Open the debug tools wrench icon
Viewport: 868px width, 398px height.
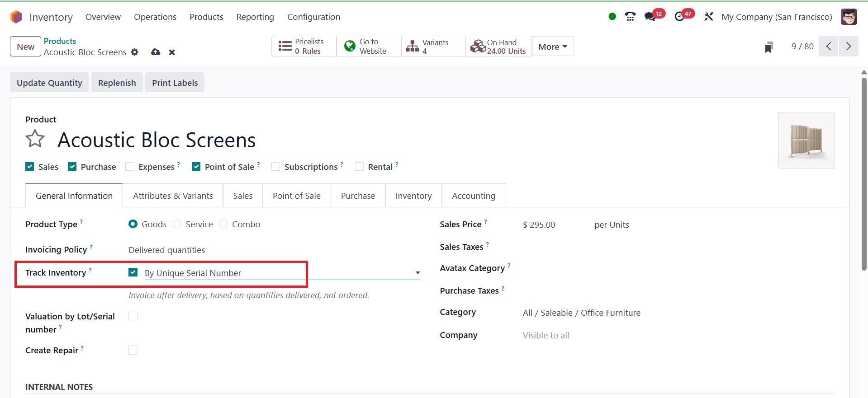tap(708, 17)
